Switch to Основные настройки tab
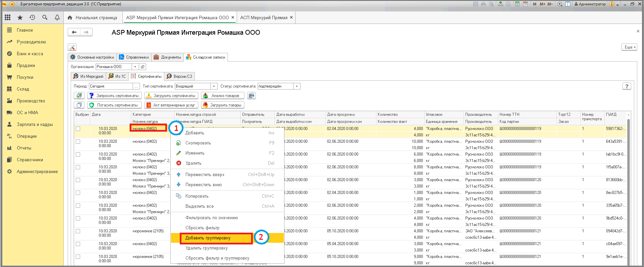The image size is (644, 267). click(x=92, y=57)
